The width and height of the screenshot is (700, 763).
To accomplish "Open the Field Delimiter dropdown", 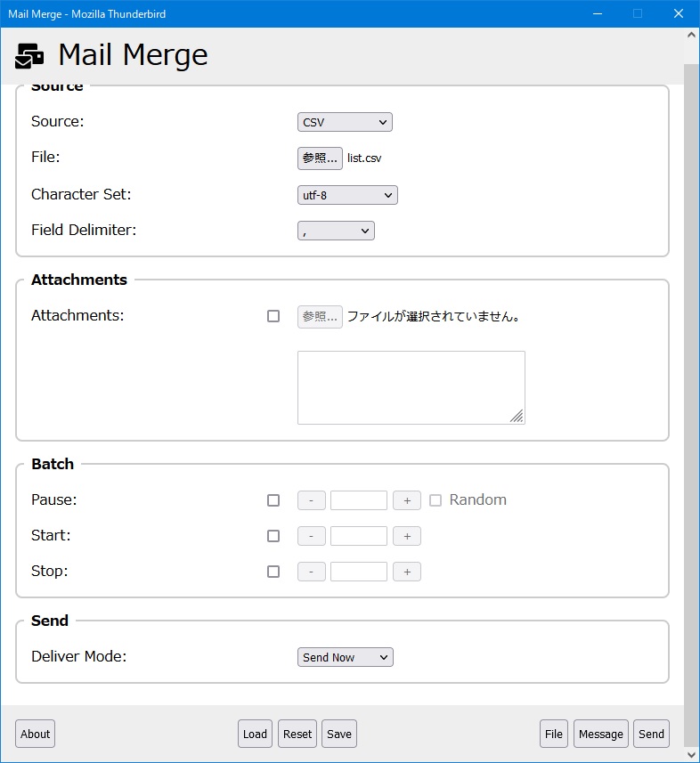I will pyautogui.click(x=336, y=231).
